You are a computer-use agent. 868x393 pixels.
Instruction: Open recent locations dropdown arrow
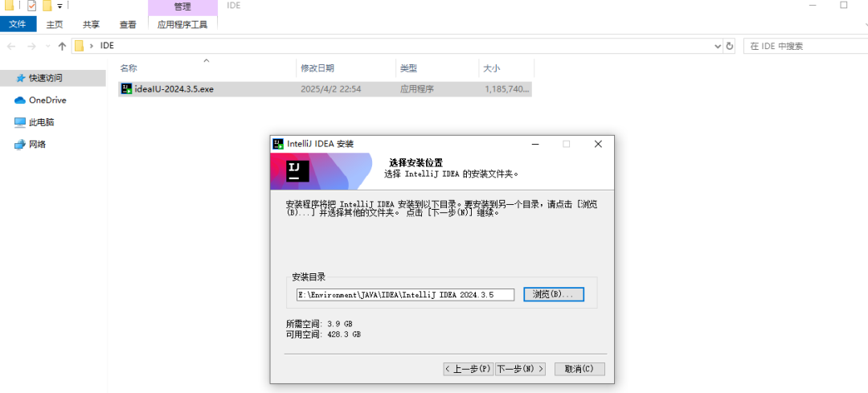(x=48, y=47)
